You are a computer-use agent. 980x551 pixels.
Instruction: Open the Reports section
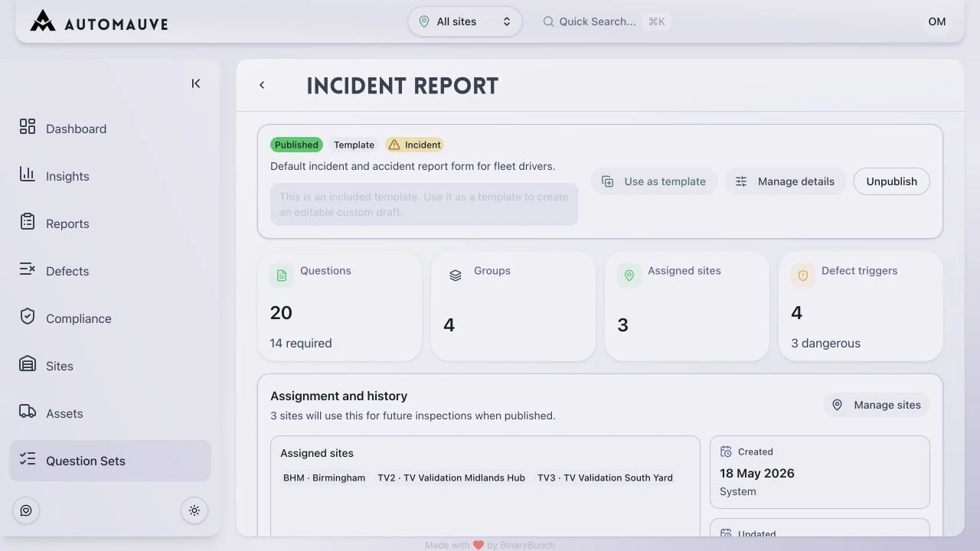point(110,223)
